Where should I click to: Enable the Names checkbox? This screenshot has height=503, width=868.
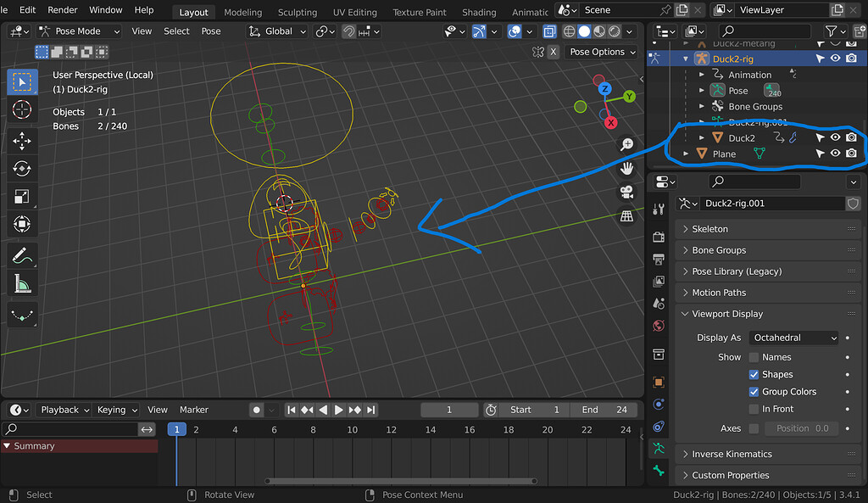(754, 357)
